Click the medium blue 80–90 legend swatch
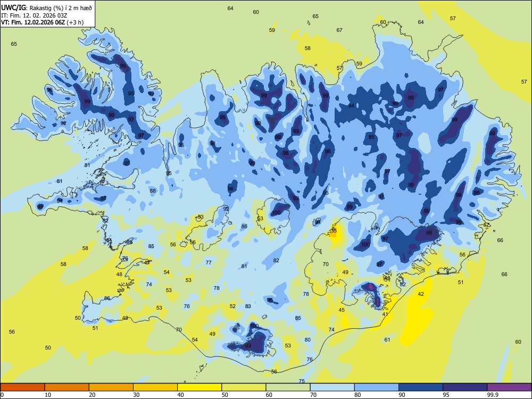 tap(377, 387)
